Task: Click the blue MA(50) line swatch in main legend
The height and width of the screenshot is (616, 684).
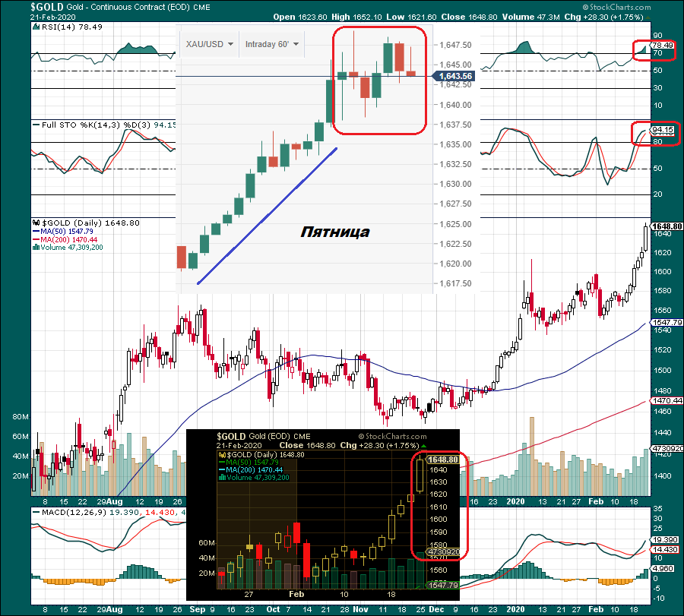Action: pyautogui.click(x=36, y=232)
